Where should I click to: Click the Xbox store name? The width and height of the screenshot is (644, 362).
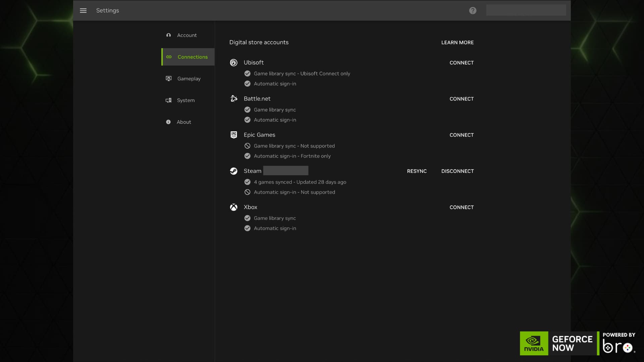coord(251,207)
